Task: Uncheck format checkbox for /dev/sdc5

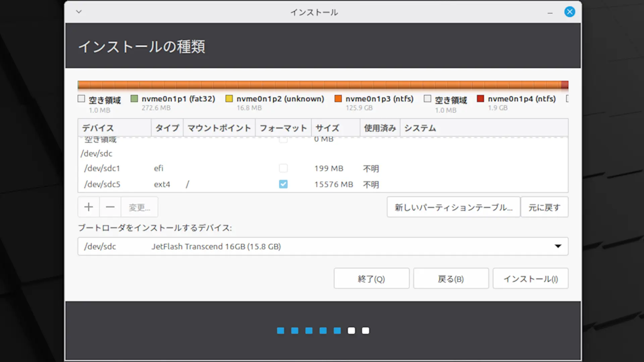Action: click(283, 184)
